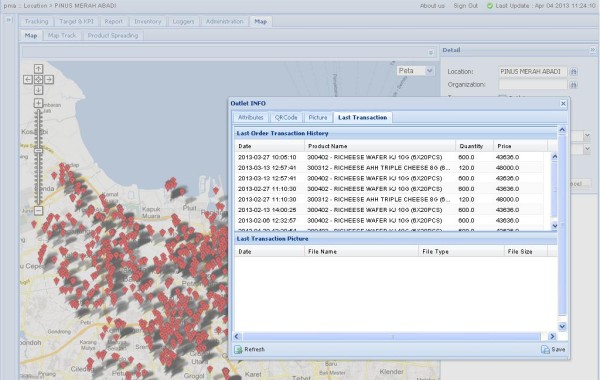Open the Location lookup icon
Image resolution: width=600 pixels, height=380 pixels.
pyautogui.click(x=573, y=72)
